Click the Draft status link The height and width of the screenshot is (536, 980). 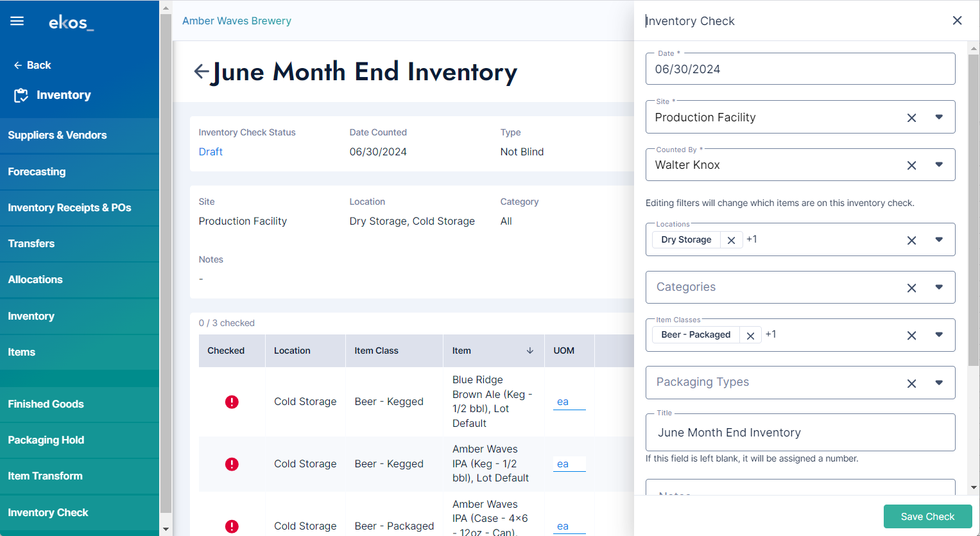coord(211,151)
